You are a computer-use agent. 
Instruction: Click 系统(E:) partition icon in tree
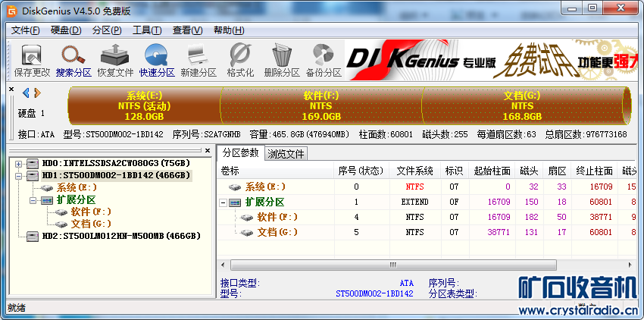[48, 188]
